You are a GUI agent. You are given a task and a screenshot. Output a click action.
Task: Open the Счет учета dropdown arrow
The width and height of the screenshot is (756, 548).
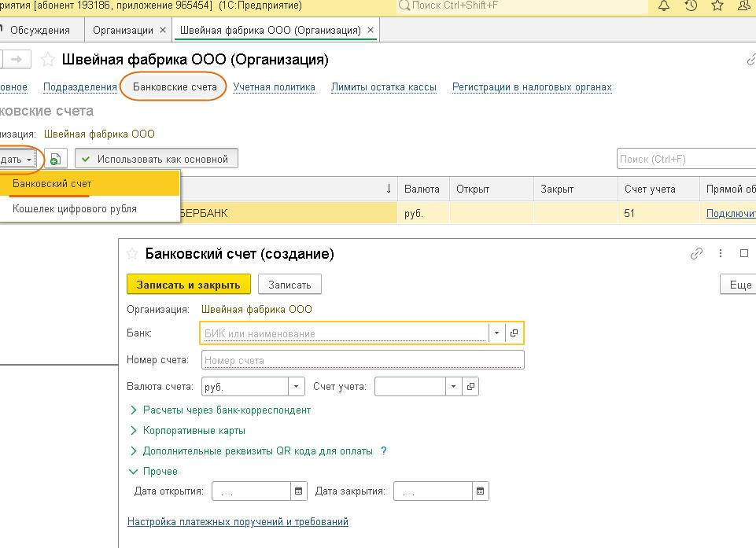453,387
